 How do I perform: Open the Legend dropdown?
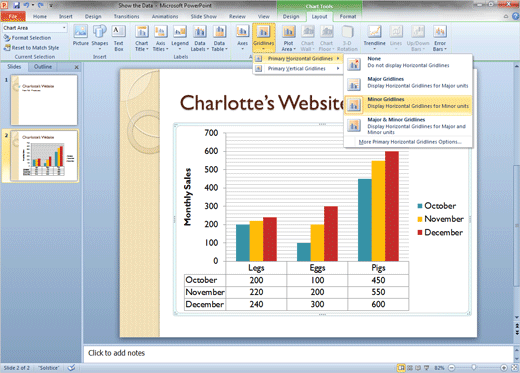point(180,38)
